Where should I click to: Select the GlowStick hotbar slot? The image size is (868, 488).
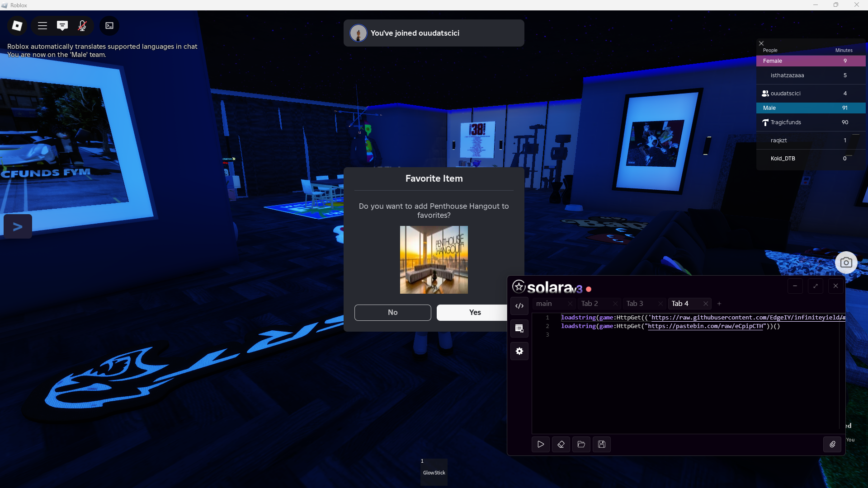[434, 472]
